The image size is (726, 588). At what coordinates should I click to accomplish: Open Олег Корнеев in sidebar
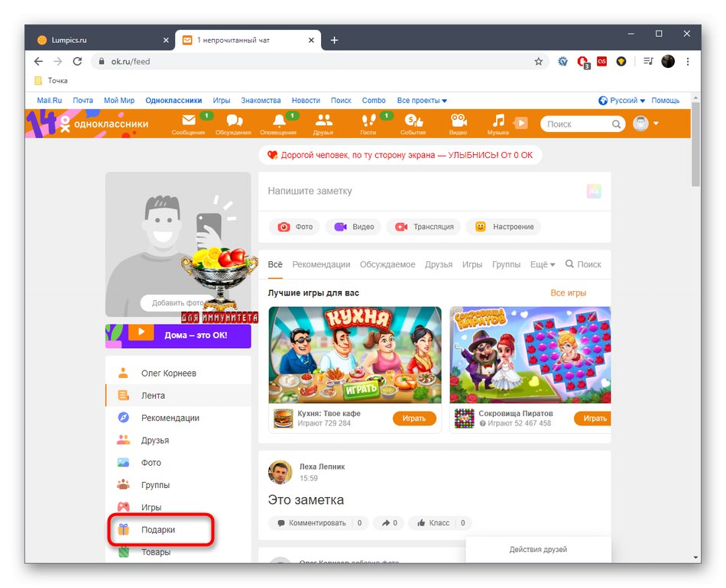(x=178, y=373)
